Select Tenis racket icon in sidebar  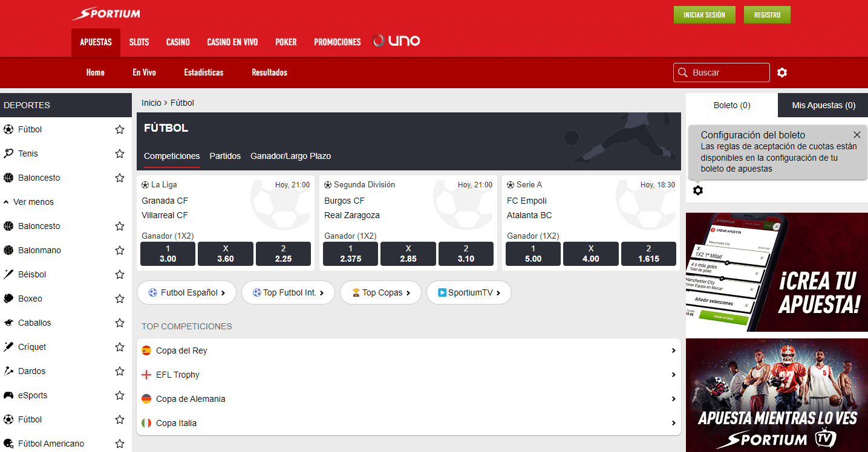point(8,153)
